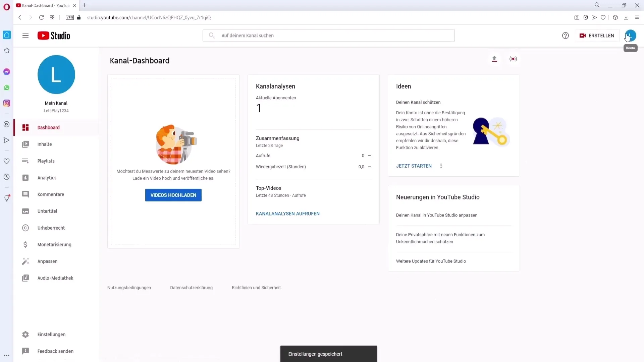Click the YouTube Studio hamburger menu icon
Viewport: 644px width, 362px height.
click(25, 35)
